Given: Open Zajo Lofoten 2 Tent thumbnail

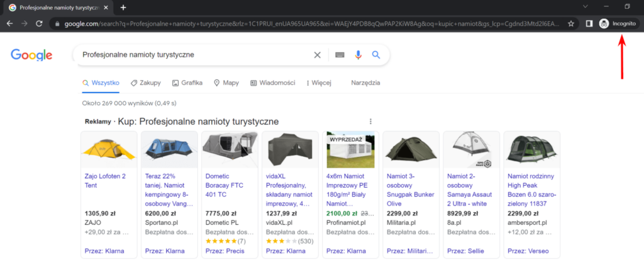Looking at the screenshot, I should tap(109, 150).
